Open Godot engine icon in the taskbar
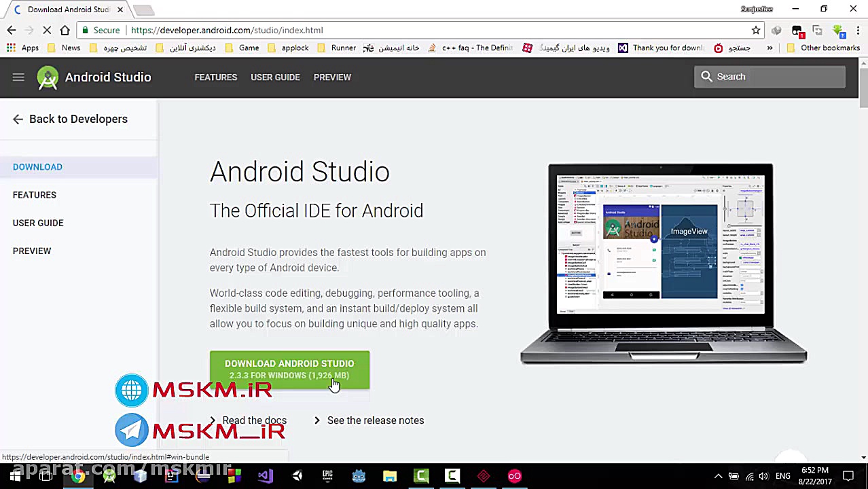868x489 pixels. [x=359, y=476]
